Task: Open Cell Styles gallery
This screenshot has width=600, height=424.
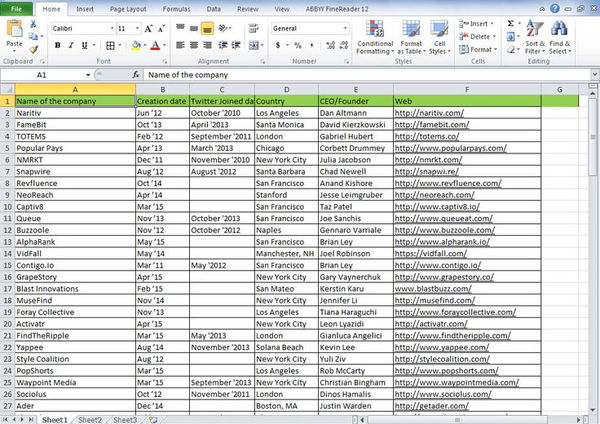Action: (439, 37)
